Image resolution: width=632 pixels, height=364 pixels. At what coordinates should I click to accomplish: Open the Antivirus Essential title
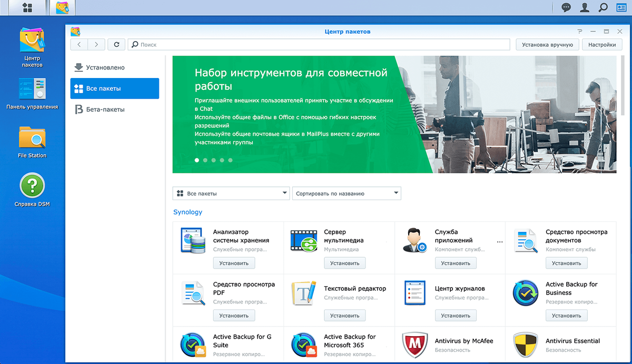click(x=573, y=341)
